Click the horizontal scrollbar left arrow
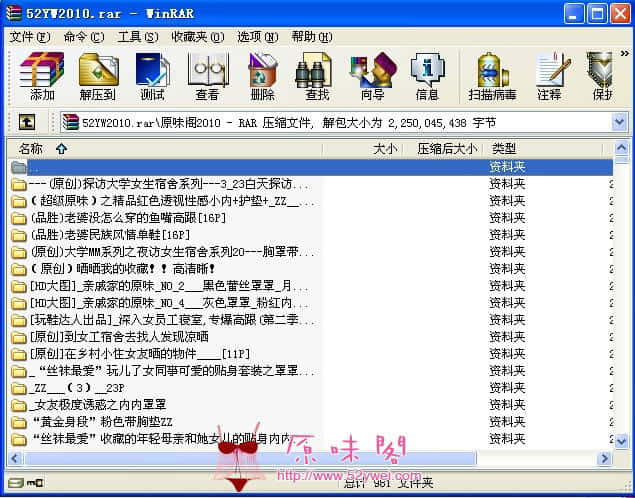This screenshot has width=635, height=498. (x=15, y=458)
